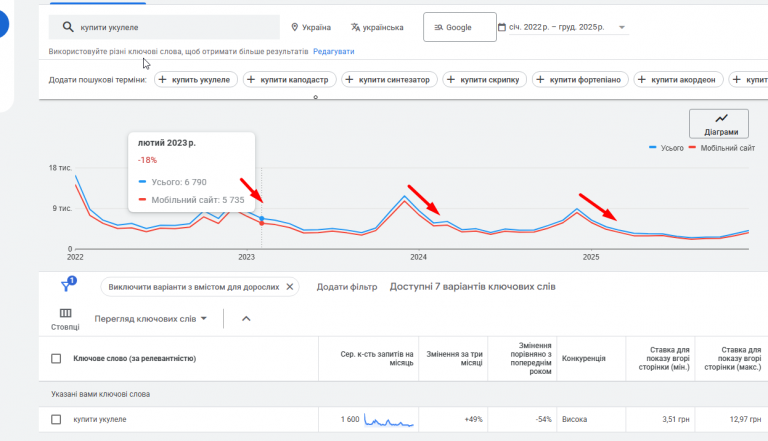Open the Google search network selector
The image size is (768, 441).
point(459,27)
